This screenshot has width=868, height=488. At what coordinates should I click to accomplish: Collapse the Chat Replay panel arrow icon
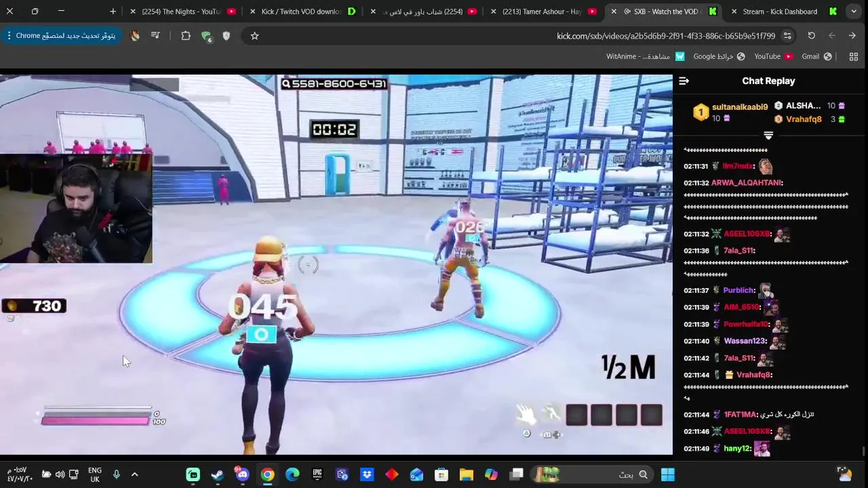click(x=684, y=81)
